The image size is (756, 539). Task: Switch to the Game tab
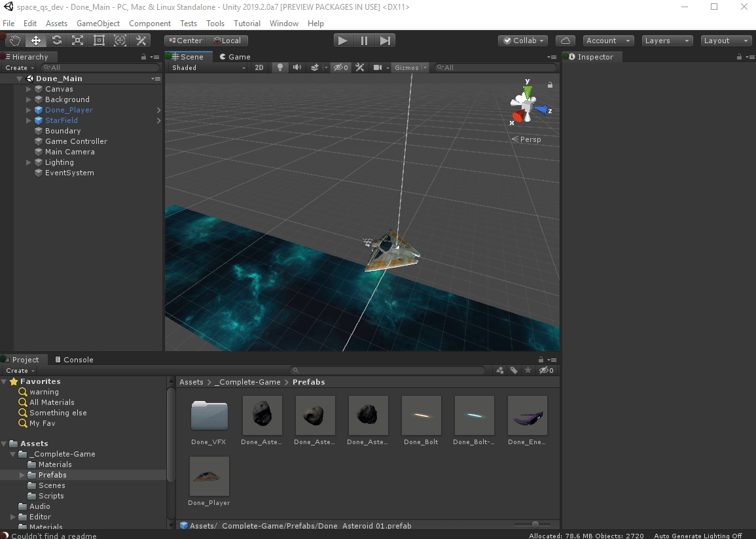point(234,57)
